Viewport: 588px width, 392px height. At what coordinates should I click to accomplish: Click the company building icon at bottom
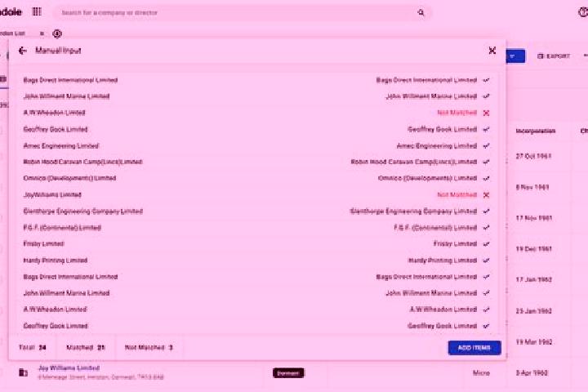tap(23, 372)
